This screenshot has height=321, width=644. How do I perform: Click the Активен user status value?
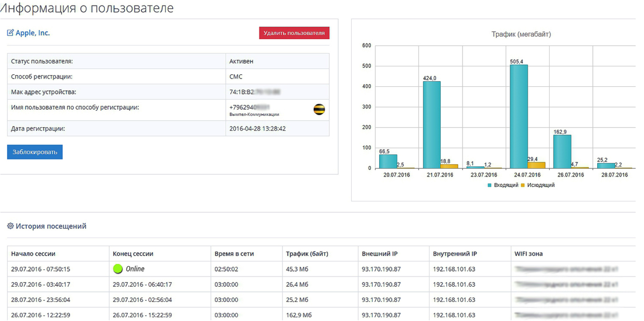(241, 61)
